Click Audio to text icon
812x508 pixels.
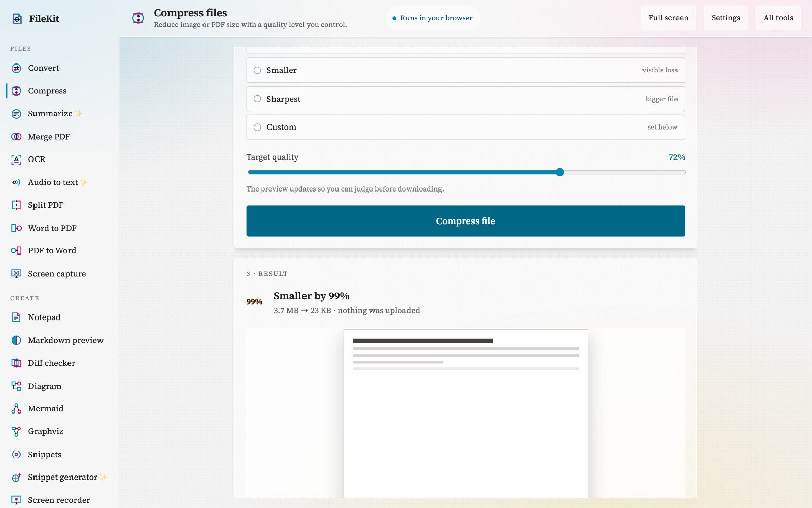(16, 182)
